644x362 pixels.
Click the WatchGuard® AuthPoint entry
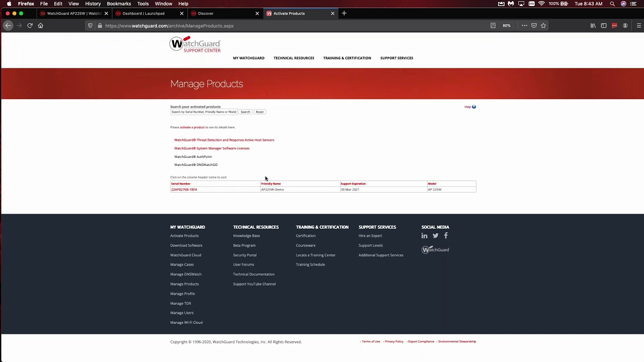[x=193, y=157]
